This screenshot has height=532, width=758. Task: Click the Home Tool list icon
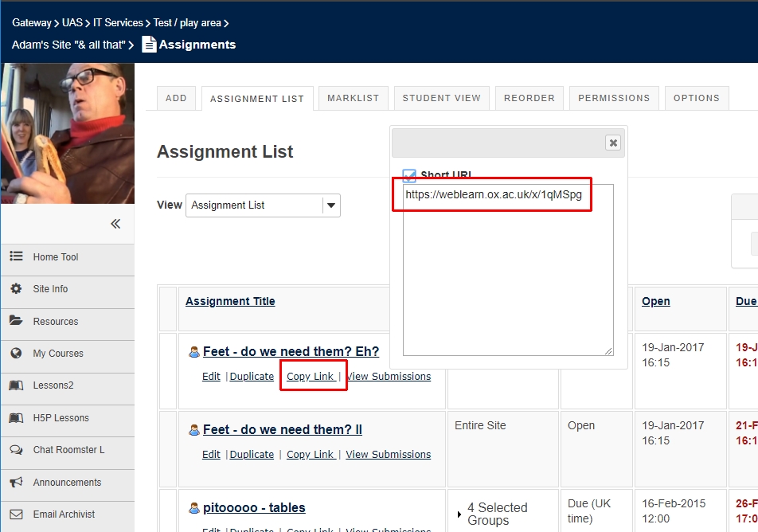click(x=16, y=256)
